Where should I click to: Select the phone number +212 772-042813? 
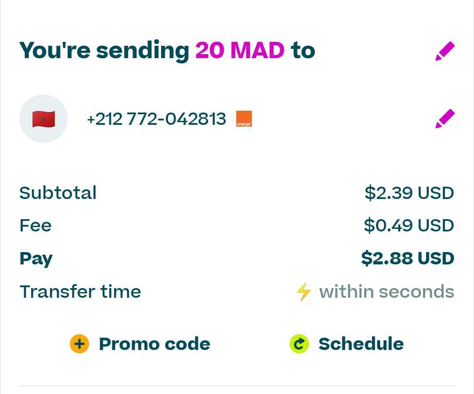coord(156,119)
